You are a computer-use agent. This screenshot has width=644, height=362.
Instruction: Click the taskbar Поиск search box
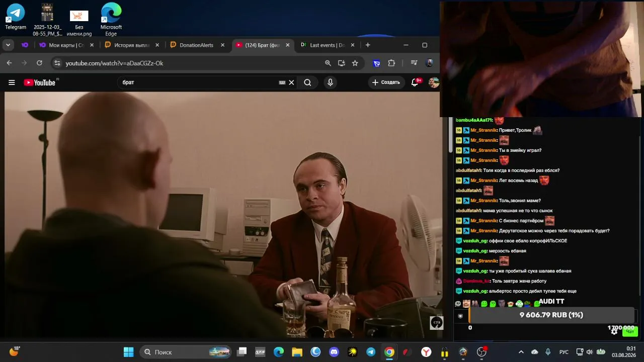(186, 352)
